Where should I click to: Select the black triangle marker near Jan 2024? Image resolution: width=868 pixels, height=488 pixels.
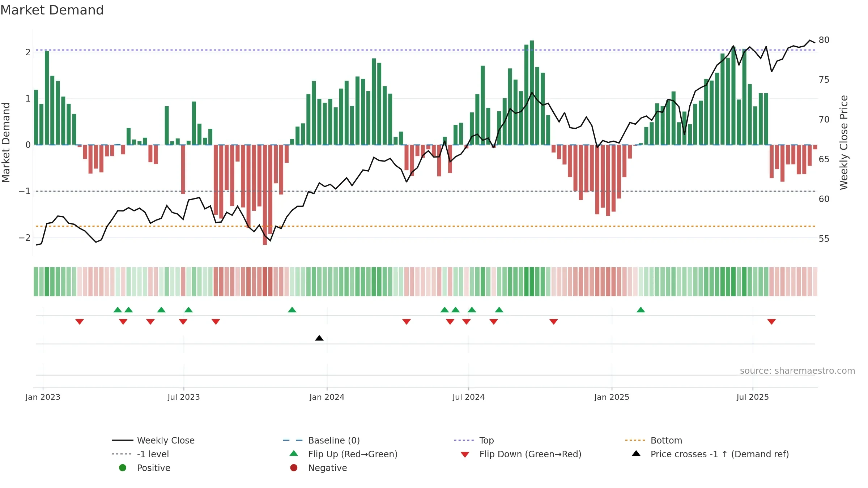(319, 338)
